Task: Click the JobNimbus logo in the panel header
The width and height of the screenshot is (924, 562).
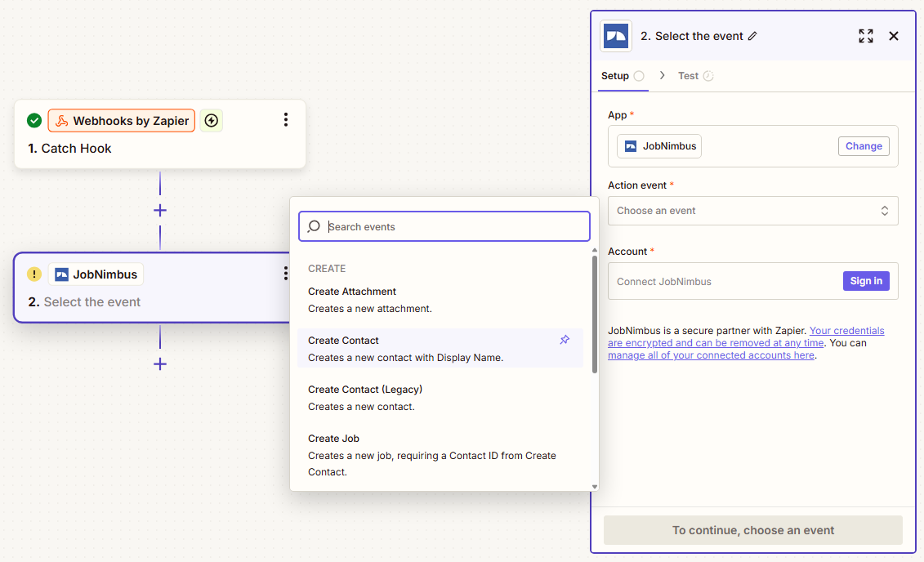Action: coord(616,36)
